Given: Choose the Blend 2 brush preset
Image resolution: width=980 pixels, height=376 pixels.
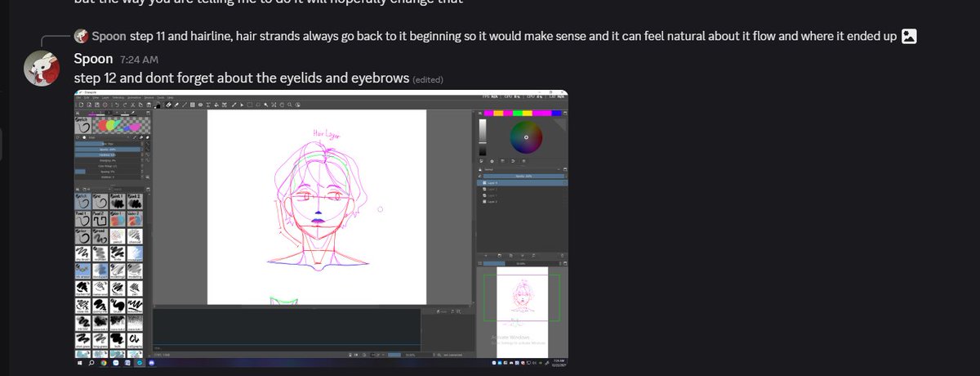Looking at the screenshot, I should [x=135, y=201].
